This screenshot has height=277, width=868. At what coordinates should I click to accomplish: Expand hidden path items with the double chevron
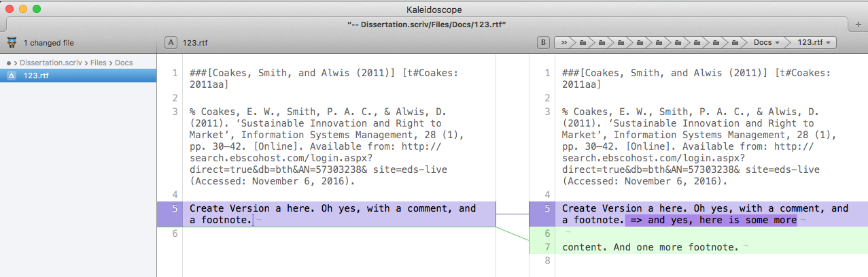click(565, 42)
